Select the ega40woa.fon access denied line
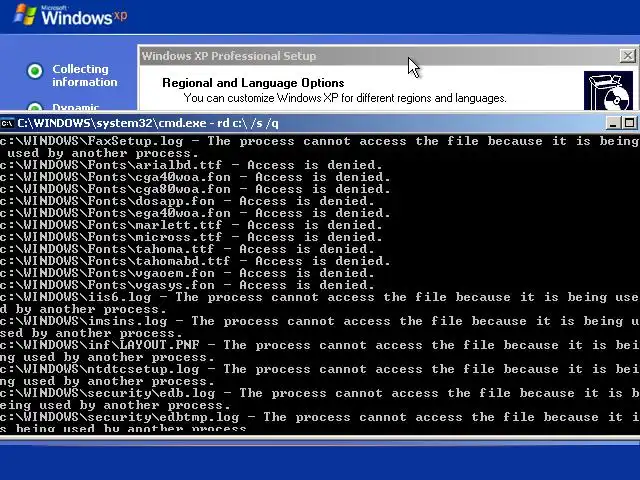640x480 pixels. click(x=195, y=213)
